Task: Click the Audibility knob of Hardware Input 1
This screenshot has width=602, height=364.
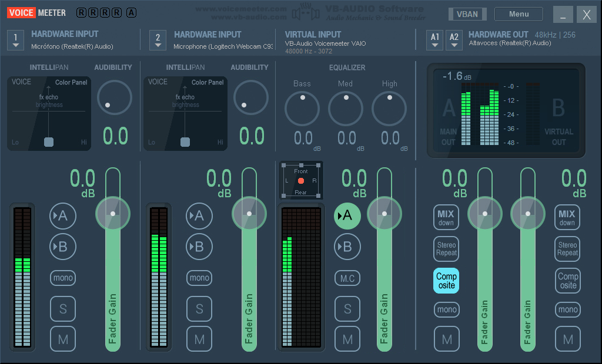Action: pos(115,97)
